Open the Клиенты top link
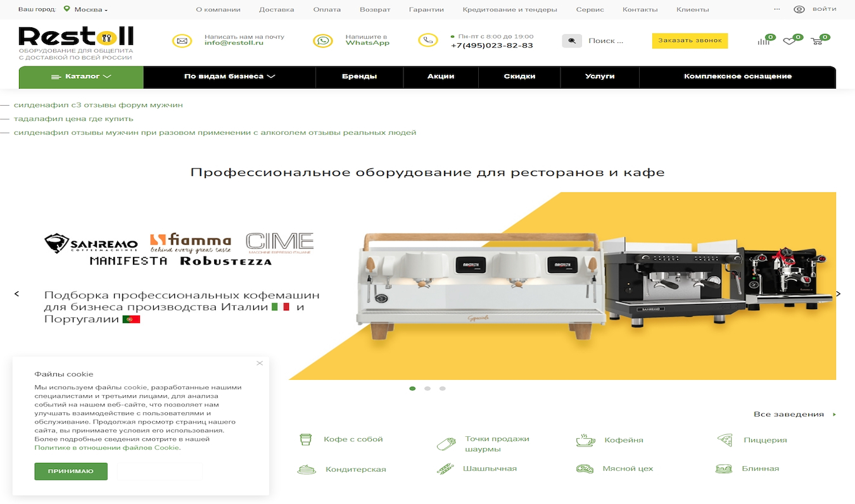The height and width of the screenshot is (504, 855). coord(693,9)
